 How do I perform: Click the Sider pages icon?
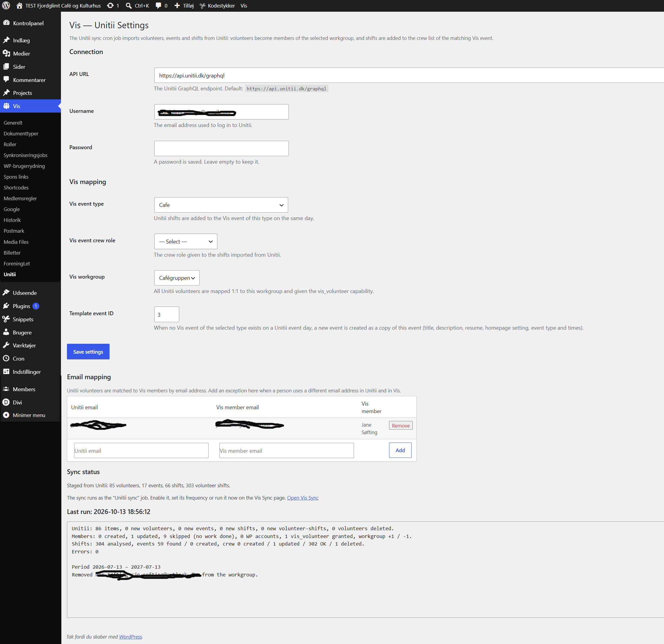click(x=6, y=66)
